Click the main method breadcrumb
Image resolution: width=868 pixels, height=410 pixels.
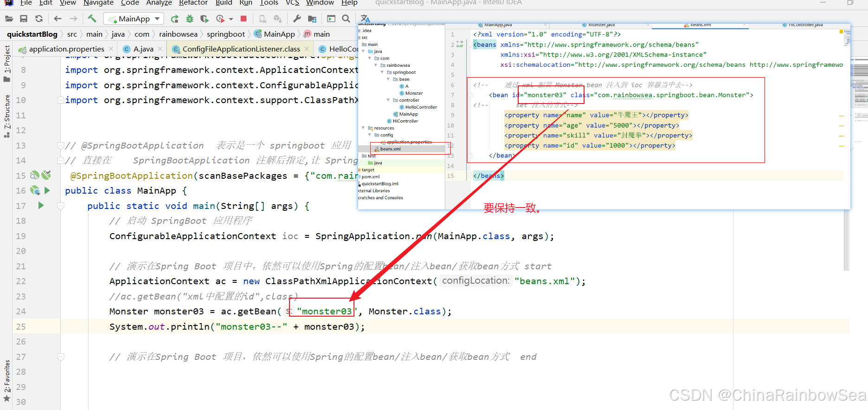317,34
